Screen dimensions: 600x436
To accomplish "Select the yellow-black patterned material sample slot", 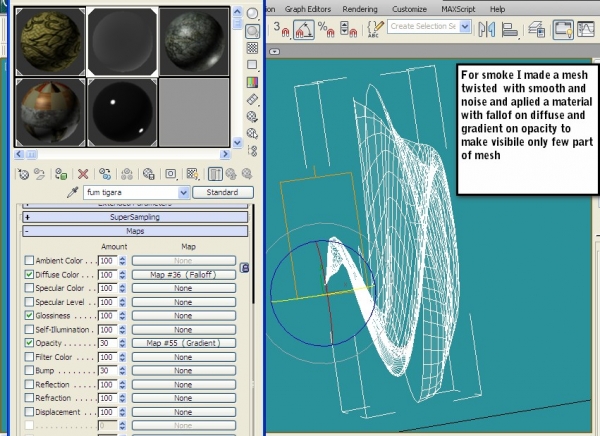I will click(x=50, y=41).
